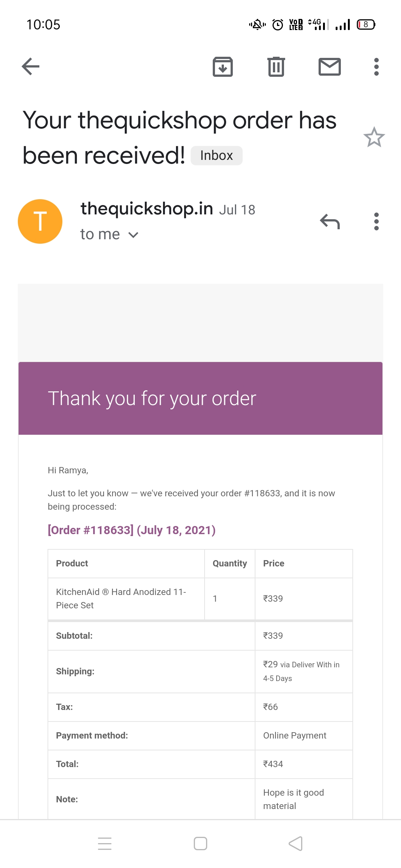Open the top overflow menu
Viewport: 401px width, 868px height.
tap(376, 67)
